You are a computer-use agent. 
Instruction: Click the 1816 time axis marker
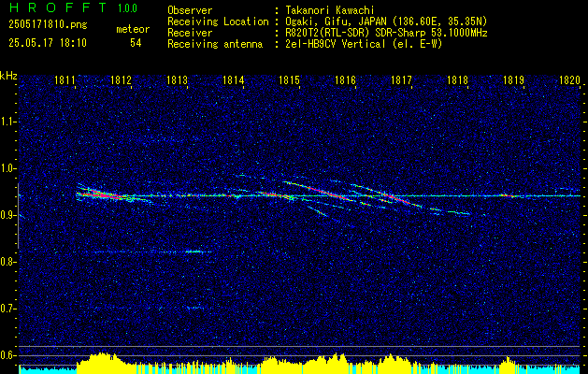pos(345,79)
